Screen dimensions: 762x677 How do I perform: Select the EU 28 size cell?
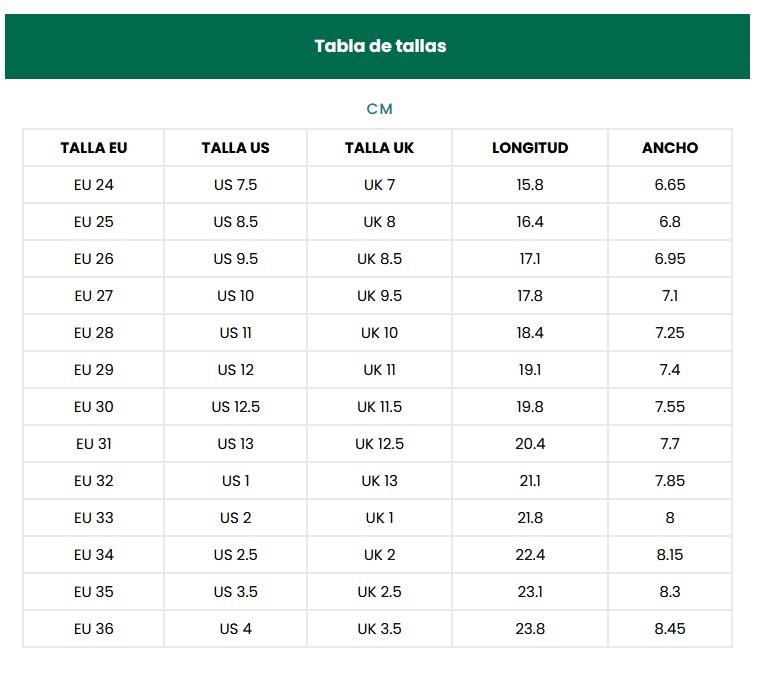point(94,333)
